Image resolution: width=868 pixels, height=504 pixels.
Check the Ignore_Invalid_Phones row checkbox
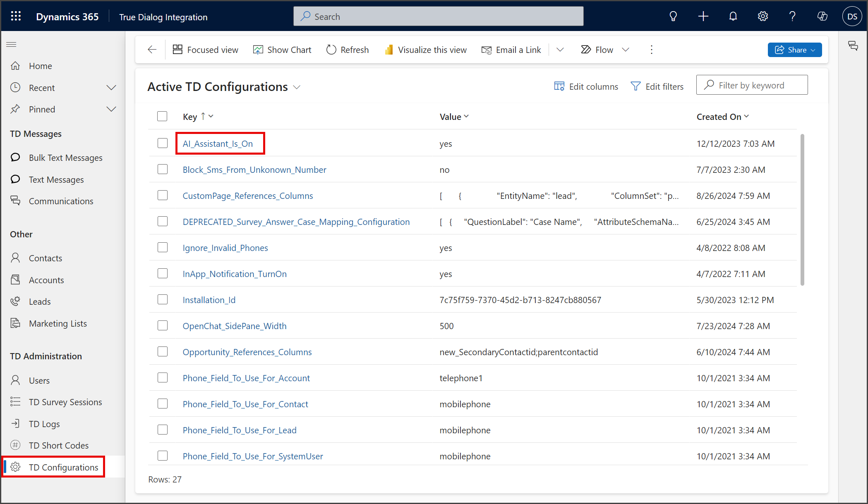tap(163, 247)
